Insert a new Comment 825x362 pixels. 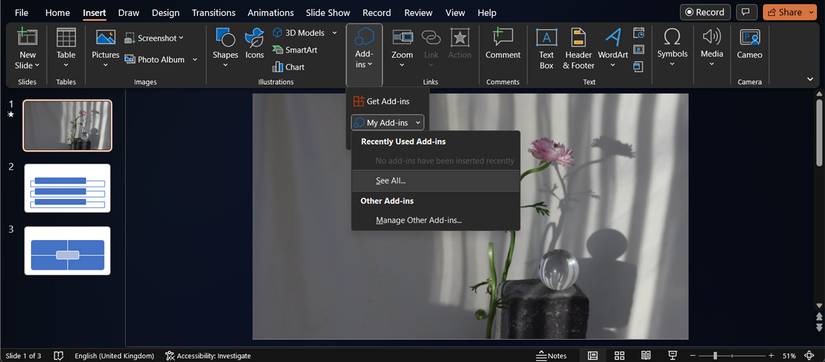[x=503, y=44]
